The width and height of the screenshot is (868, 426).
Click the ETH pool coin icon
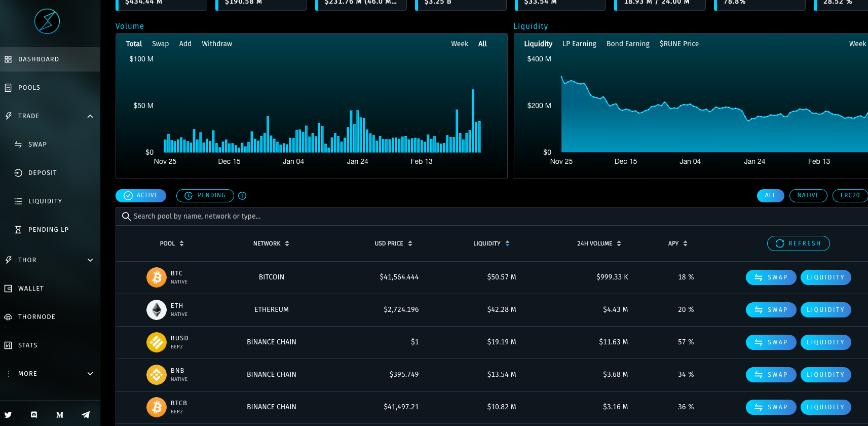click(x=157, y=310)
